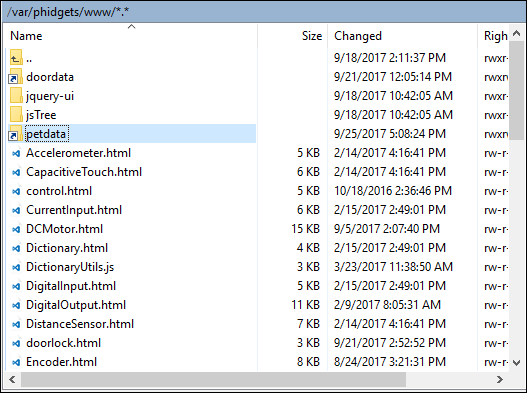This screenshot has width=527, height=393.
Task: Click the jsTree folder icon
Action: pos(16,115)
